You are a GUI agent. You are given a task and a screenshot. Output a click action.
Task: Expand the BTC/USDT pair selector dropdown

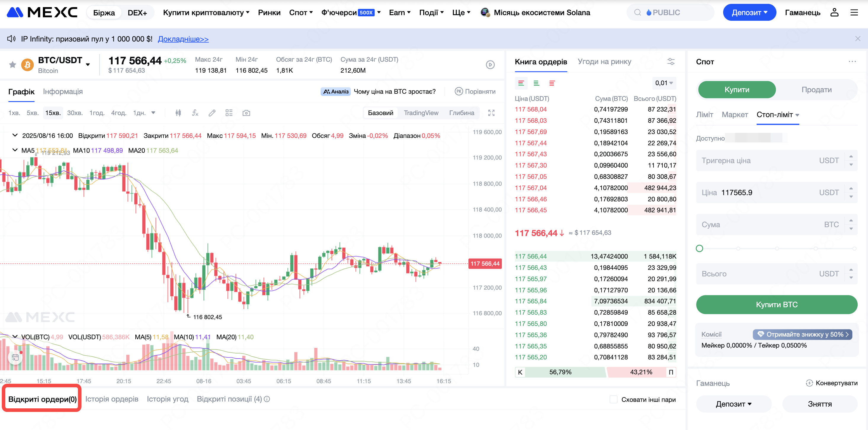click(88, 64)
